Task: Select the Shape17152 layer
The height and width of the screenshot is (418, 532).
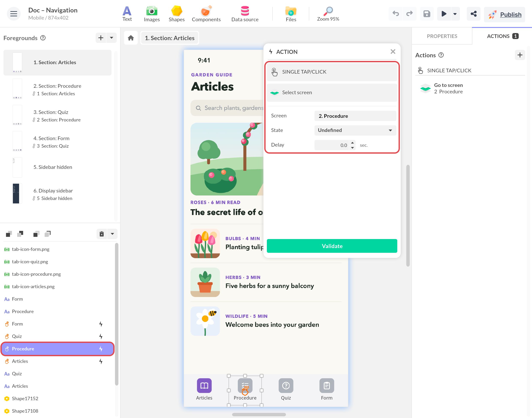Action: tap(57, 398)
